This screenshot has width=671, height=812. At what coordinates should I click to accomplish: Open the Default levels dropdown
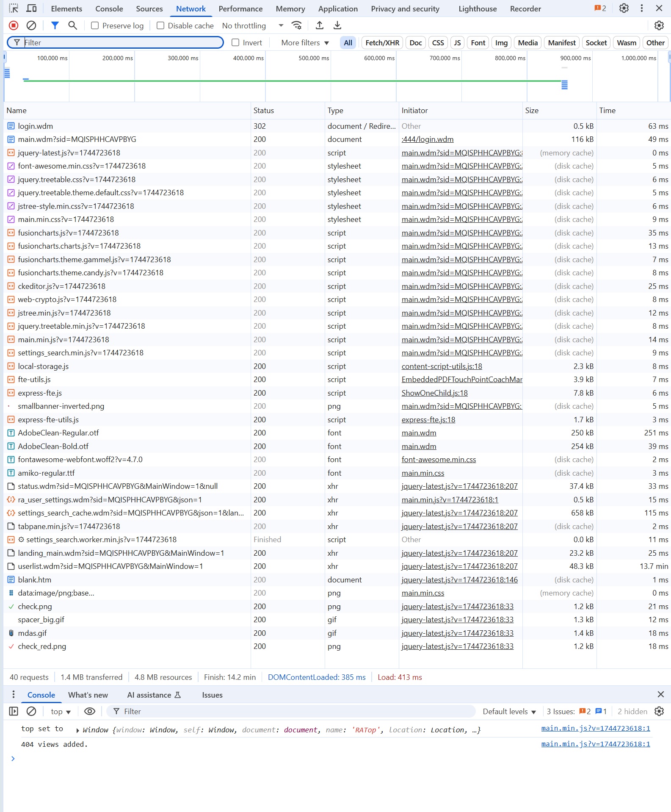coord(509,711)
